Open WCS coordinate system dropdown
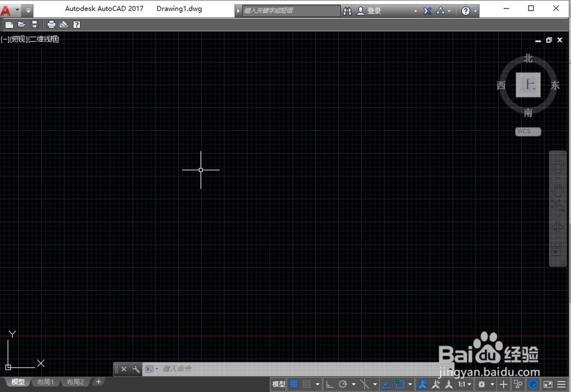The width and height of the screenshot is (571, 392). pyautogui.click(x=528, y=131)
